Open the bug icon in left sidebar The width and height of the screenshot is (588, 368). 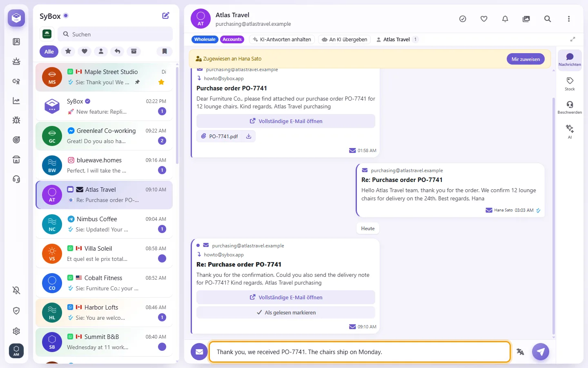click(x=16, y=120)
